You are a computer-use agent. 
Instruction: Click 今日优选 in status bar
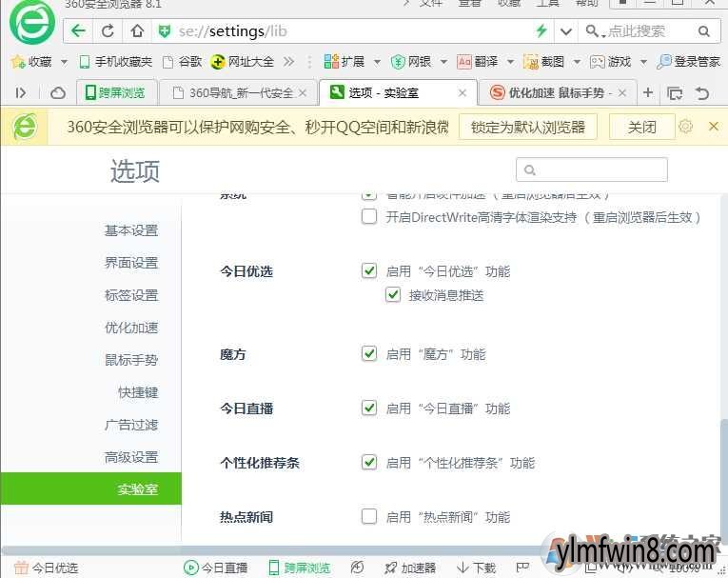[x=46, y=568]
